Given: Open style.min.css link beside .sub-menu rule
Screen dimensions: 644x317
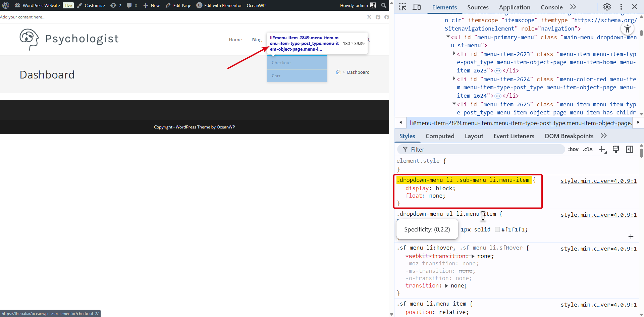Looking at the screenshot, I should click(598, 181).
